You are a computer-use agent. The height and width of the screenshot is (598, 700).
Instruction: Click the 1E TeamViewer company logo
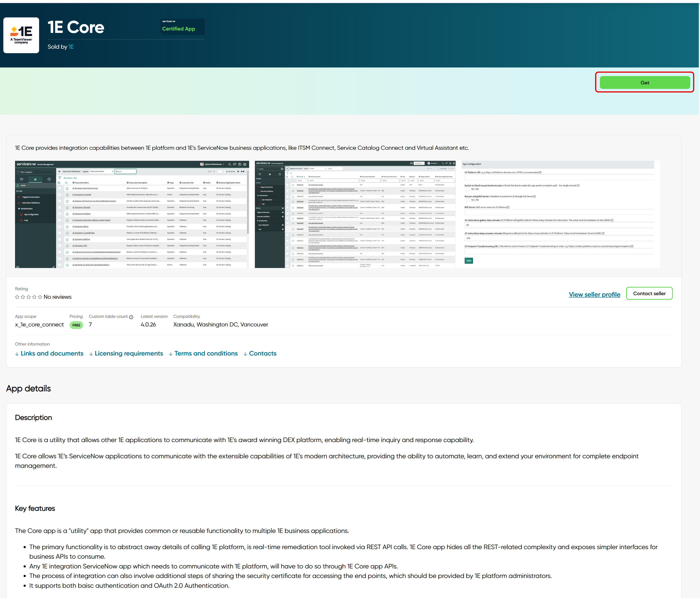pyautogui.click(x=21, y=35)
